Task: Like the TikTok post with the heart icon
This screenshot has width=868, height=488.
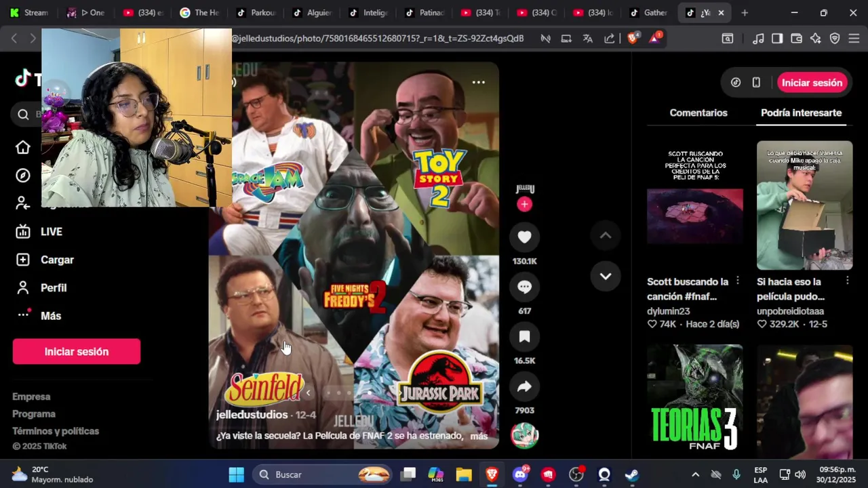Action: click(524, 237)
